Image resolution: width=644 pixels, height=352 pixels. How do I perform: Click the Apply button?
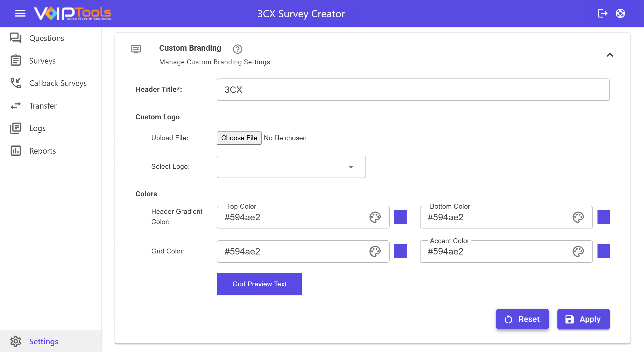(584, 319)
